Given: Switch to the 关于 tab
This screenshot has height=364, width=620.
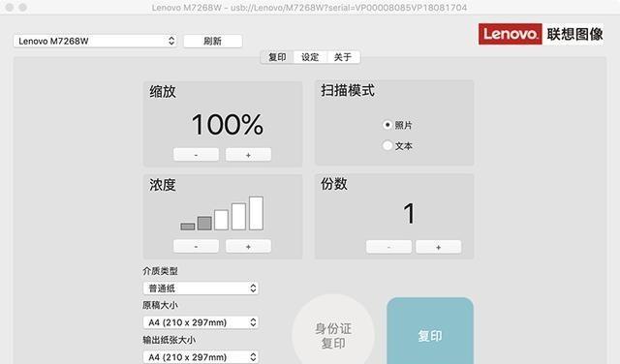Looking at the screenshot, I should pyautogui.click(x=343, y=57).
